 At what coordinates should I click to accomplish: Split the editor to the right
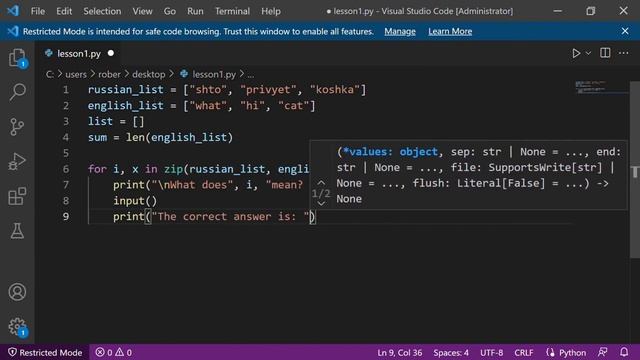(x=605, y=53)
